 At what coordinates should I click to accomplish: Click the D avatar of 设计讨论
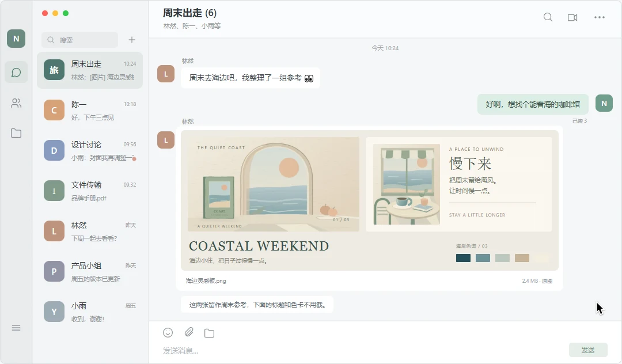(x=54, y=151)
